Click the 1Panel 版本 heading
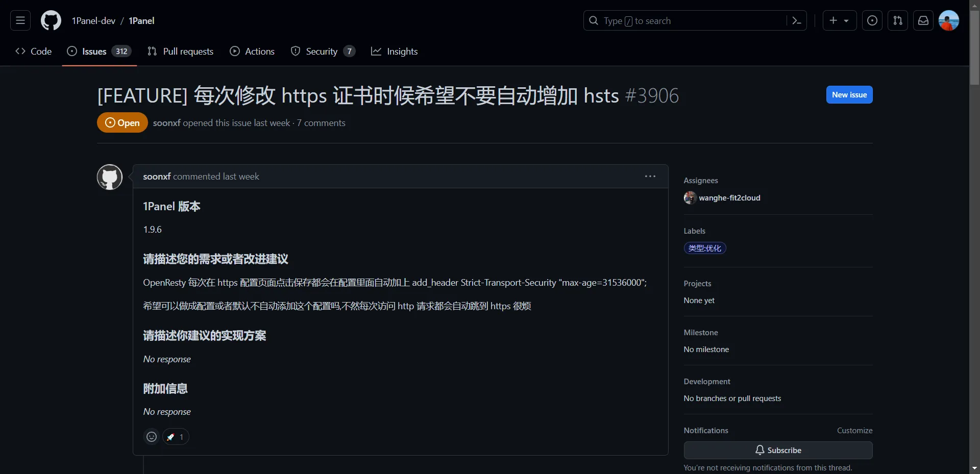980x474 pixels. point(171,206)
